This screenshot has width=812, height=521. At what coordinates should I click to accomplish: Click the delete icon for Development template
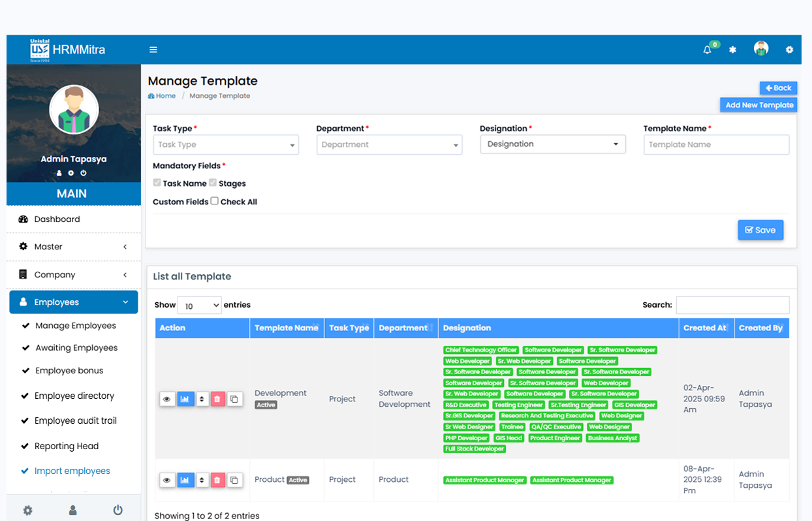click(218, 399)
